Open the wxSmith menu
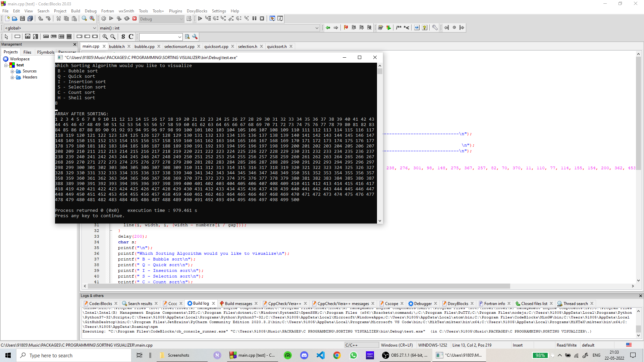 (126, 11)
